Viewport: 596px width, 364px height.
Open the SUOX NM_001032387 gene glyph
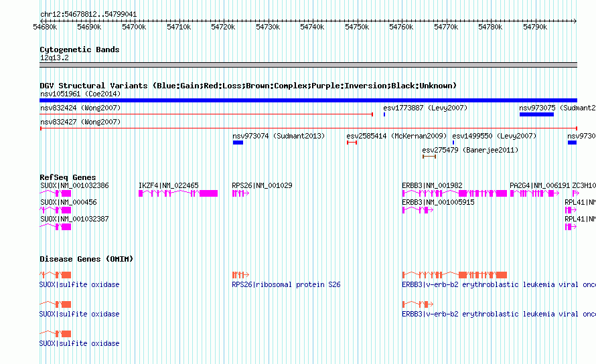pyautogui.click(x=55, y=227)
